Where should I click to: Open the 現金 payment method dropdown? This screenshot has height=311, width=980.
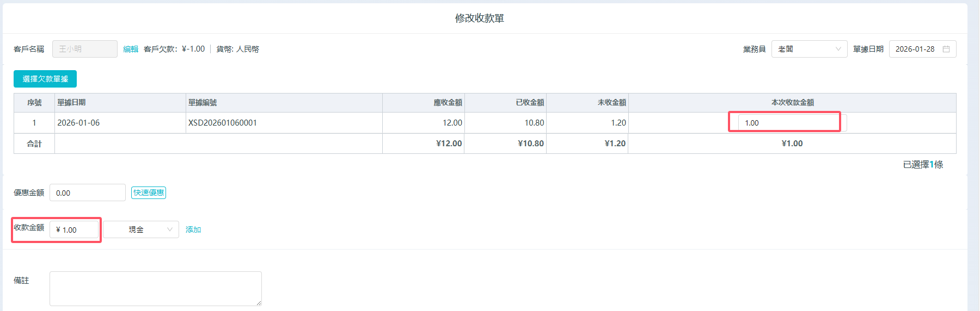click(x=141, y=229)
